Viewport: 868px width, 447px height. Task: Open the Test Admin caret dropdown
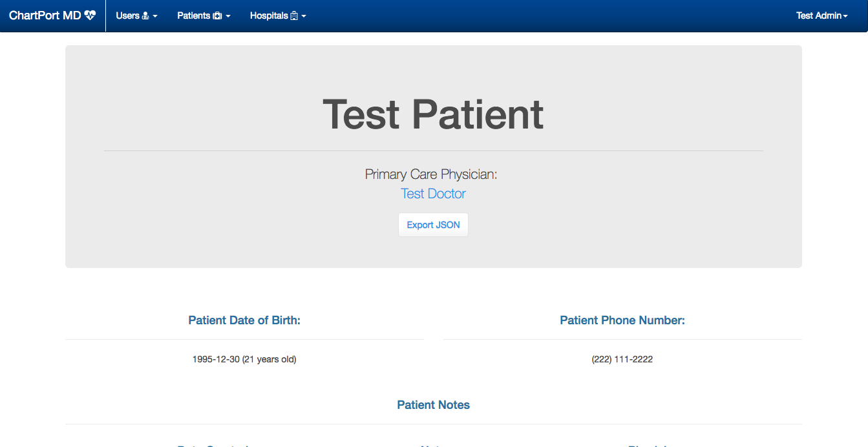845,16
